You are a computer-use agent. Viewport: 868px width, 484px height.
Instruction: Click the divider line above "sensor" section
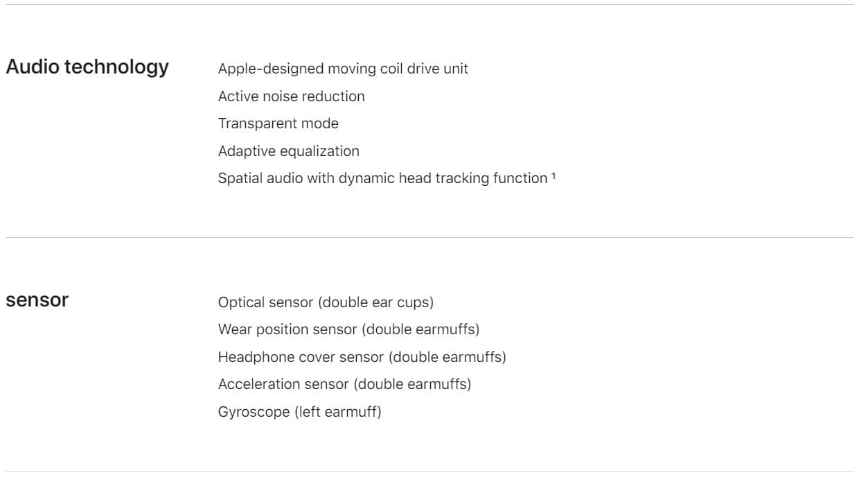(x=429, y=238)
